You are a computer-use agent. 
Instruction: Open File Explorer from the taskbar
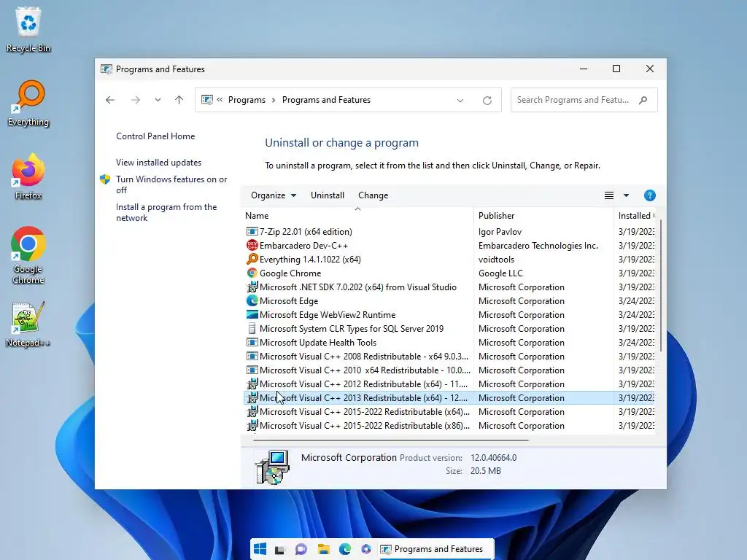point(323,550)
